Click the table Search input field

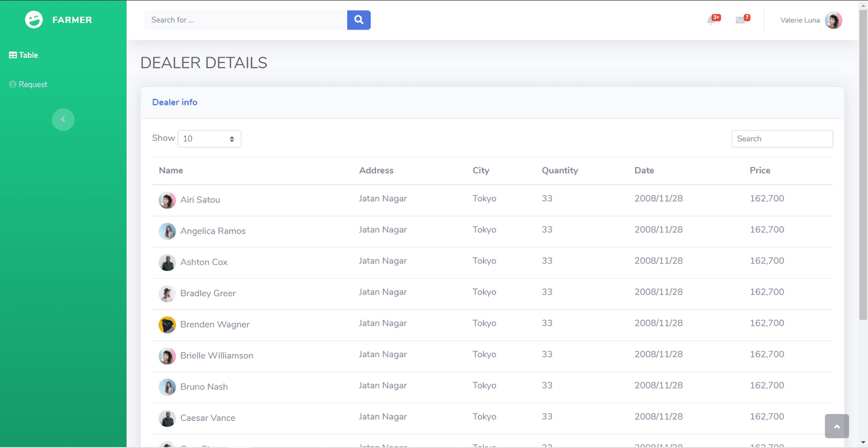pos(782,138)
